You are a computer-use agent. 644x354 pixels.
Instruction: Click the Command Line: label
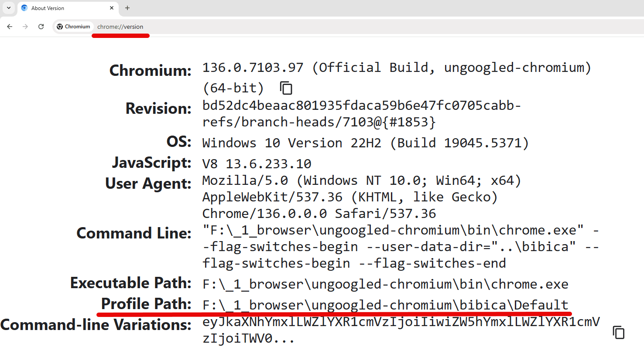134,233
